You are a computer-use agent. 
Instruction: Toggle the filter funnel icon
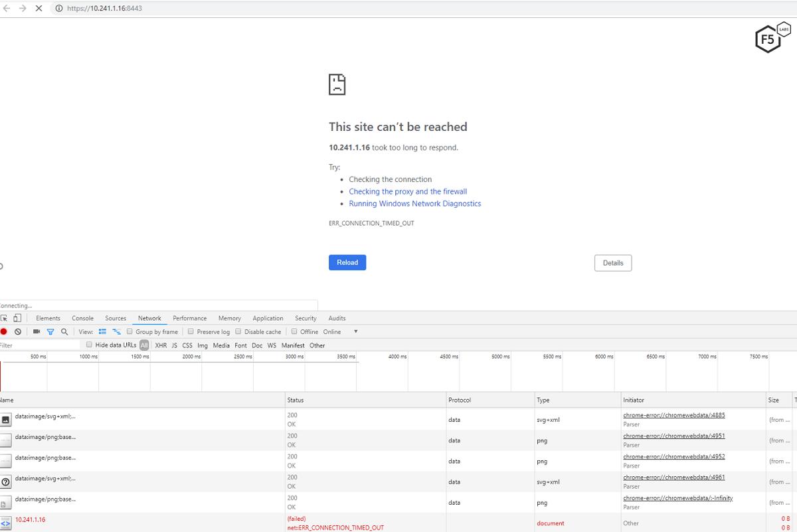pyautogui.click(x=50, y=331)
